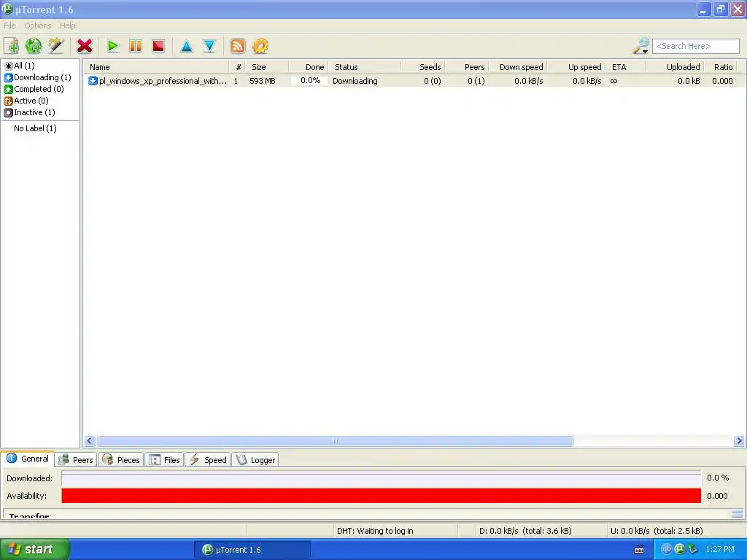Sort by Size column header
Viewport: 747px width, 560px height.
click(266, 67)
